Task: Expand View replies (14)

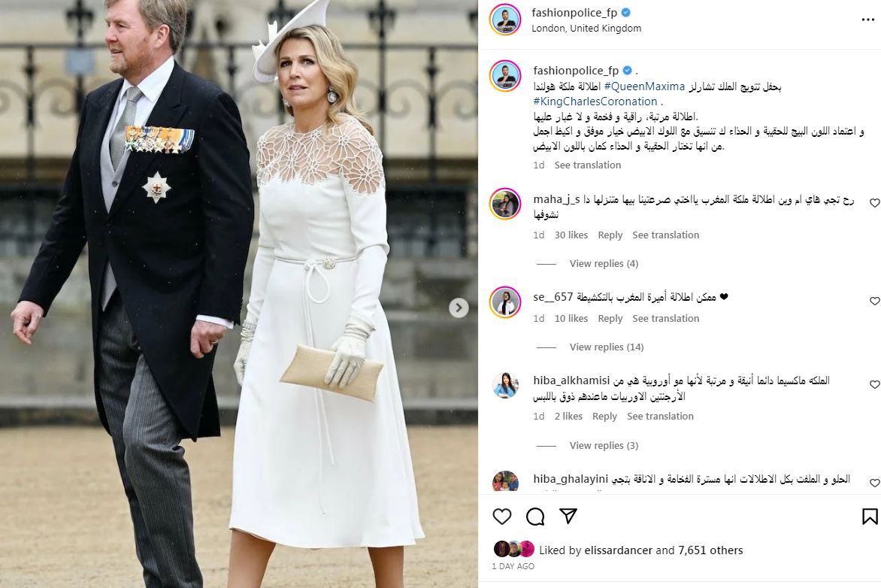Action: click(x=606, y=347)
